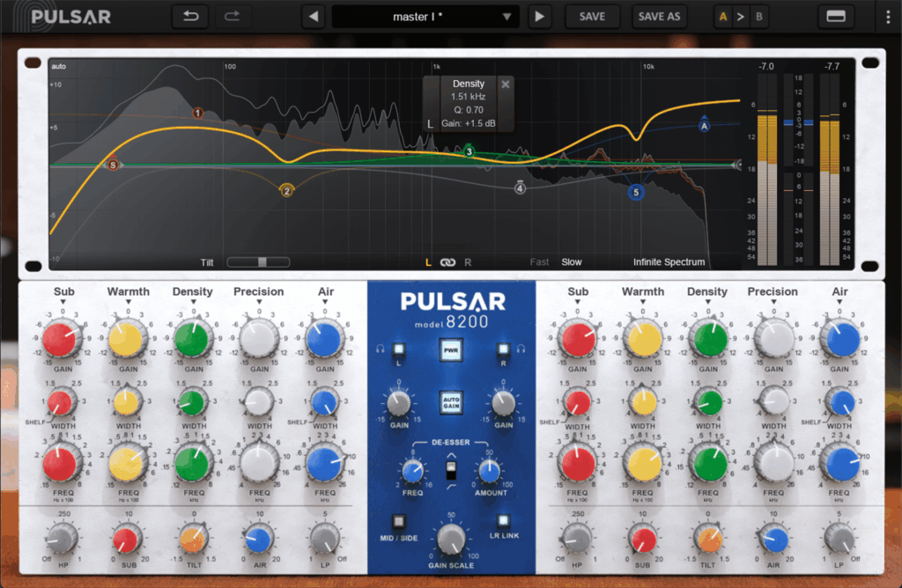Go to next preset with right arrow
Image resolution: width=902 pixels, height=588 pixels.
540,16
